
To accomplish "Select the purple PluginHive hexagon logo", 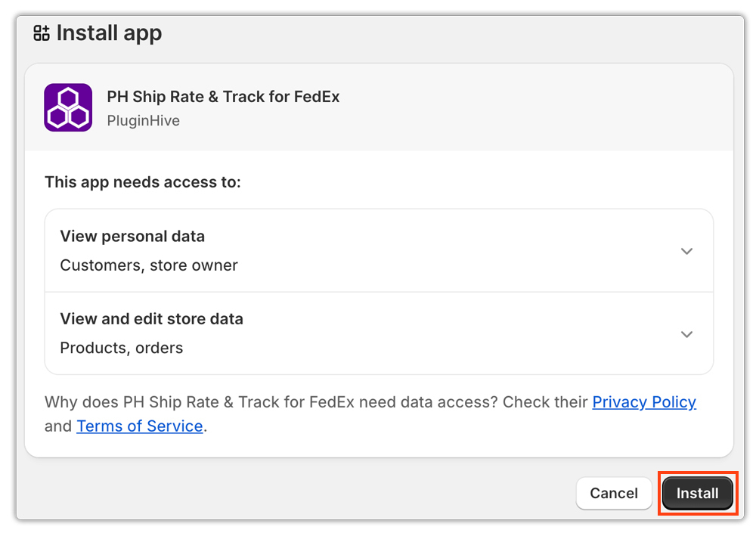I will pos(68,107).
